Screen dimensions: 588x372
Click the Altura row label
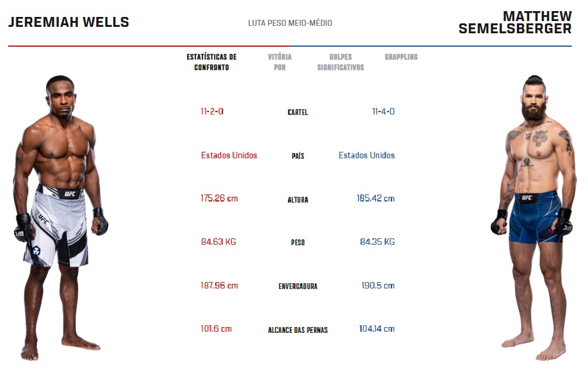point(297,200)
